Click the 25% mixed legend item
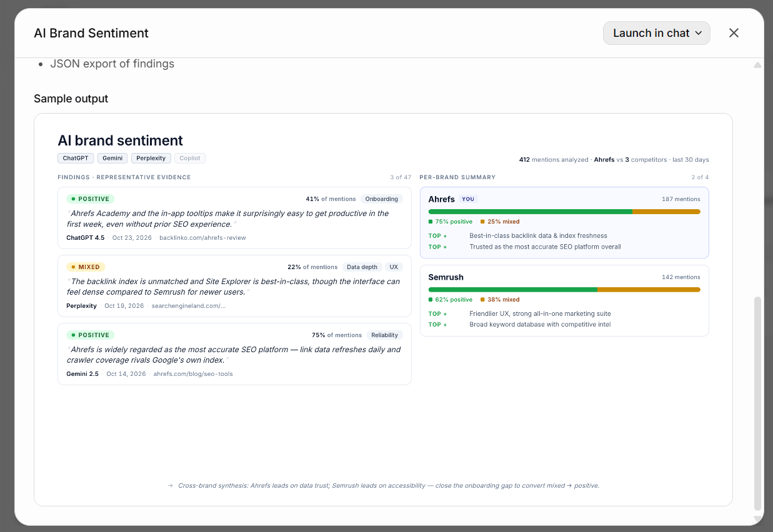The width and height of the screenshot is (773, 532). point(500,222)
